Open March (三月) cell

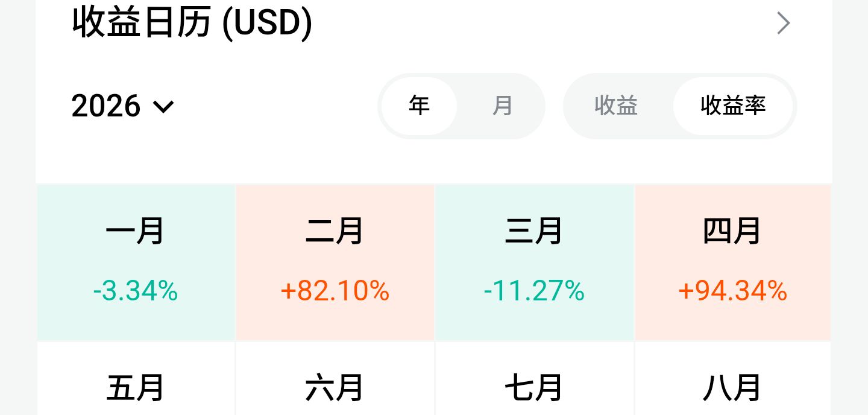[x=534, y=232]
